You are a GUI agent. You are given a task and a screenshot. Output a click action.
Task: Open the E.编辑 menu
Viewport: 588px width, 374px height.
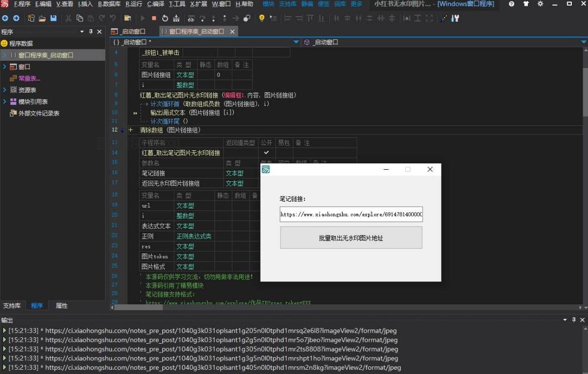[43, 4]
